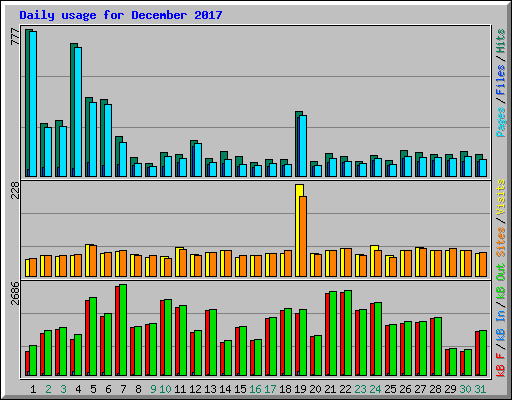Click the 2686 value on the bottom axis
Image resolution: width=512 pixels, height=400 pixels.
[15, 293]
